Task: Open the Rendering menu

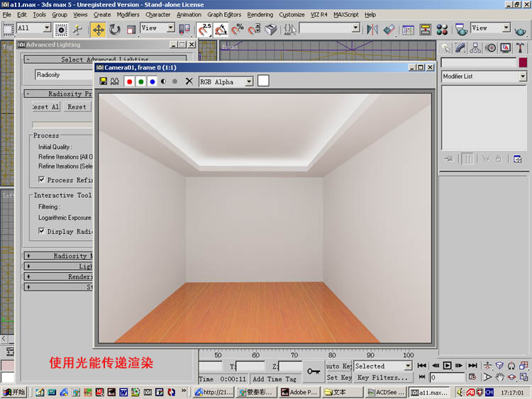Action: (260, 15)
